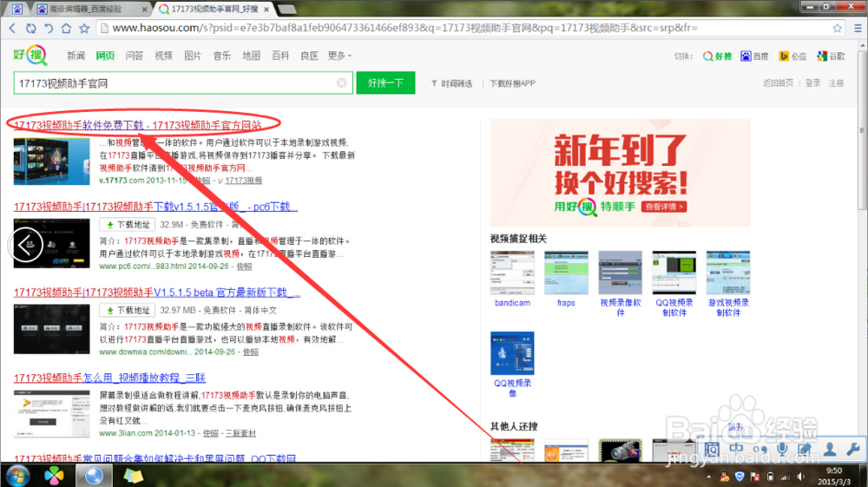Click the undo/restore tab icon
The image size is (868, 487).
49,29
